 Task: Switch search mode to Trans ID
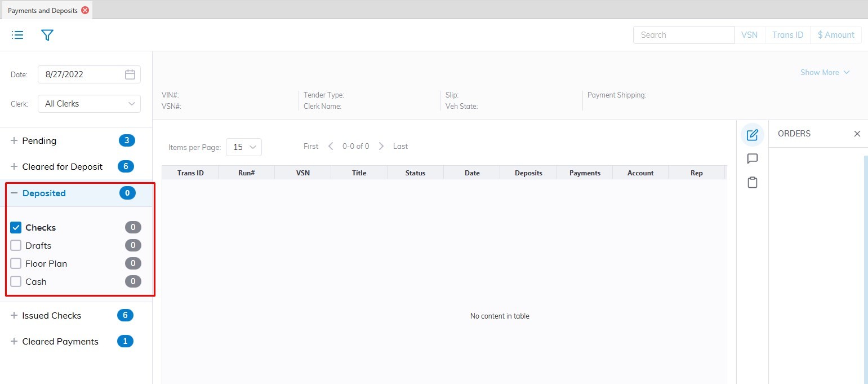click(x=787, y=35)
